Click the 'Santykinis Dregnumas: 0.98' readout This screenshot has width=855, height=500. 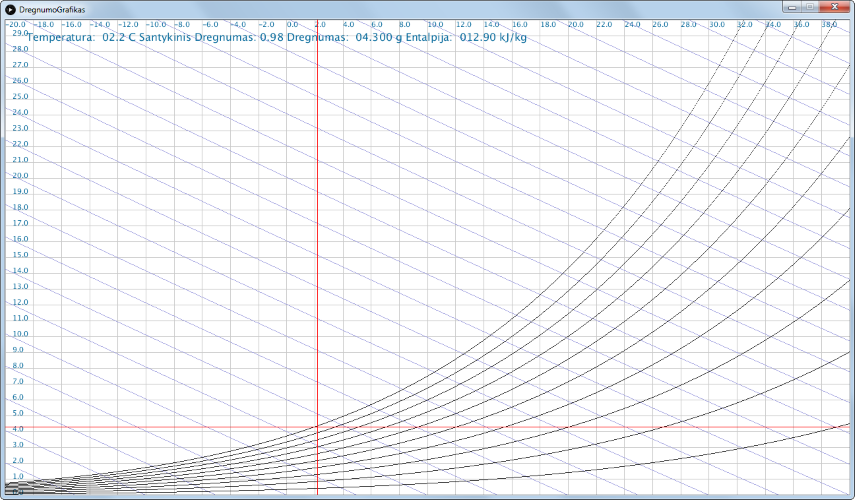tap(212, 38)
